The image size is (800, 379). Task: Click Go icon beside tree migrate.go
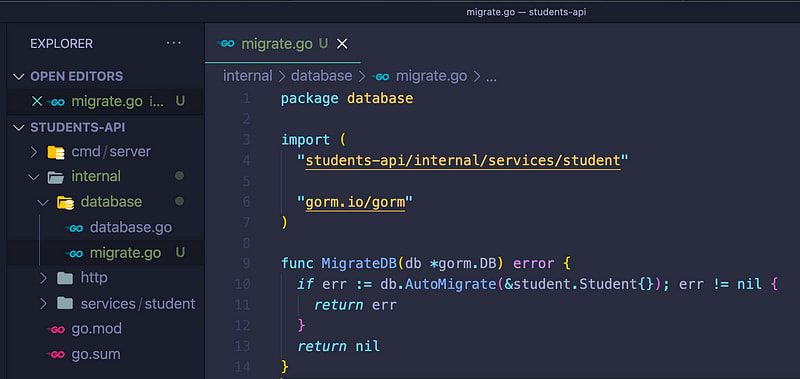point(74,254)
